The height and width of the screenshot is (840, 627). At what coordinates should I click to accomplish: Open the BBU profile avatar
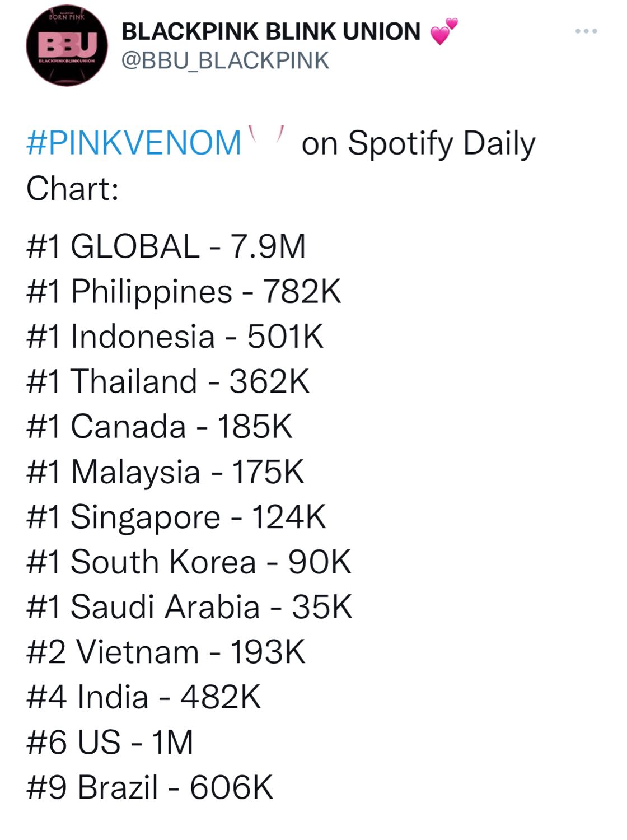point(67,46)
